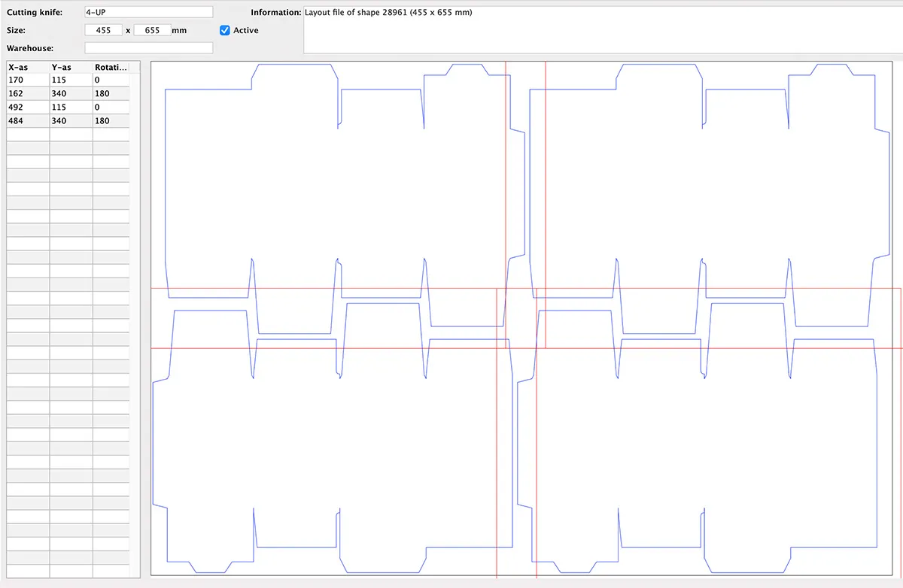Select the X-as cell with value 162
903x588 pixels.
pos(28,93)
